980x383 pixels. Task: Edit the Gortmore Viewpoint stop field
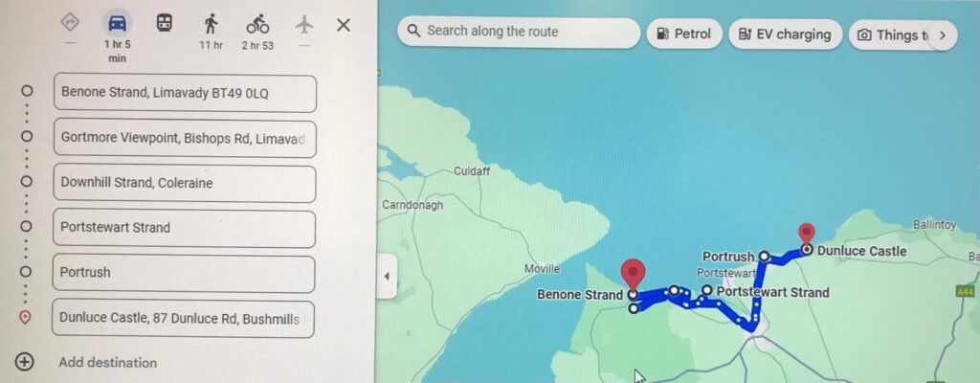(185, 138)
